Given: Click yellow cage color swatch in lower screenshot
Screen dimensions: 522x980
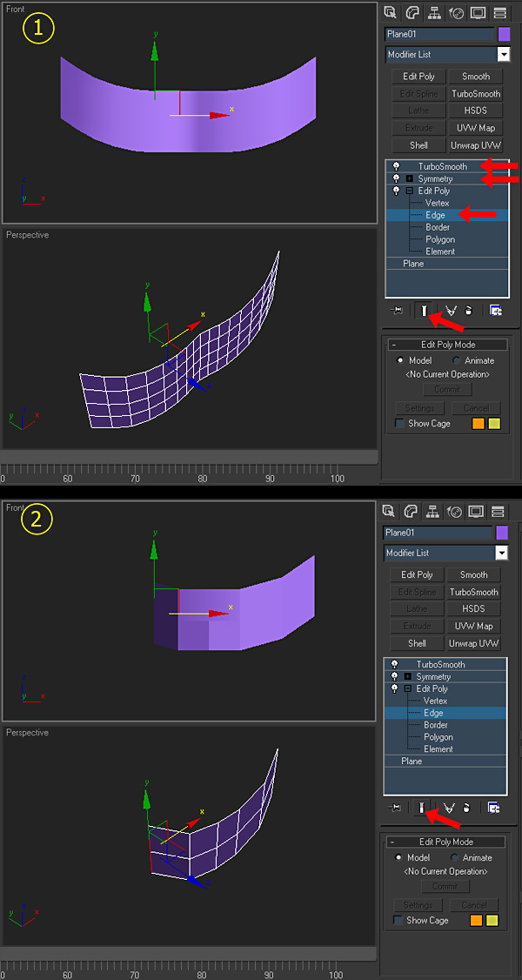Looking at the screenshot, I should coord(492,921).
